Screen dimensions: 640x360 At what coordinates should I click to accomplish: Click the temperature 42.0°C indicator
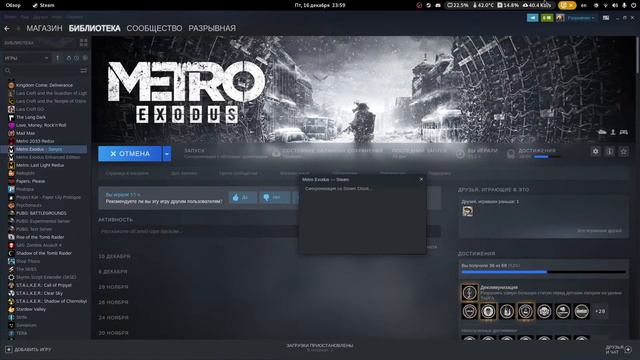point(484,5)
